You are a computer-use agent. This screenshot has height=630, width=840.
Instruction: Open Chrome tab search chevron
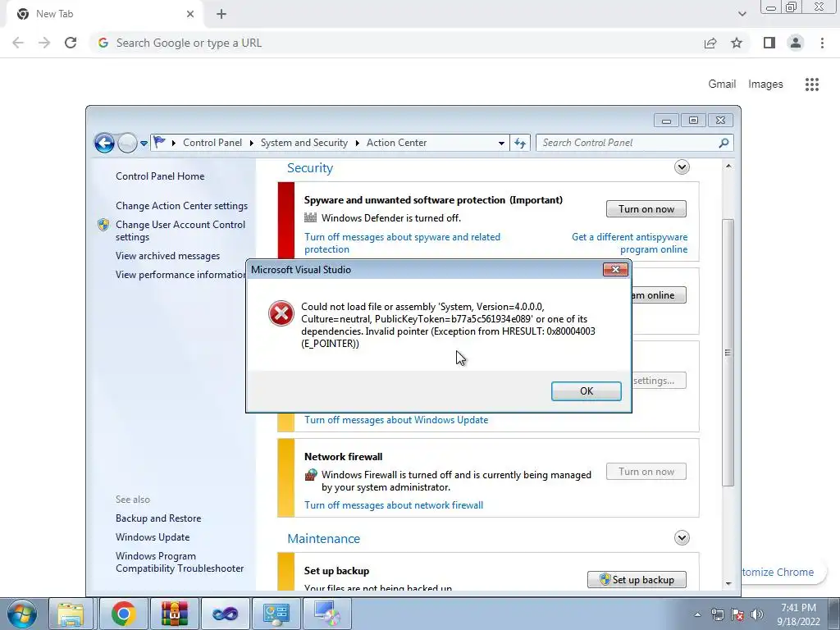click(742, 14)
